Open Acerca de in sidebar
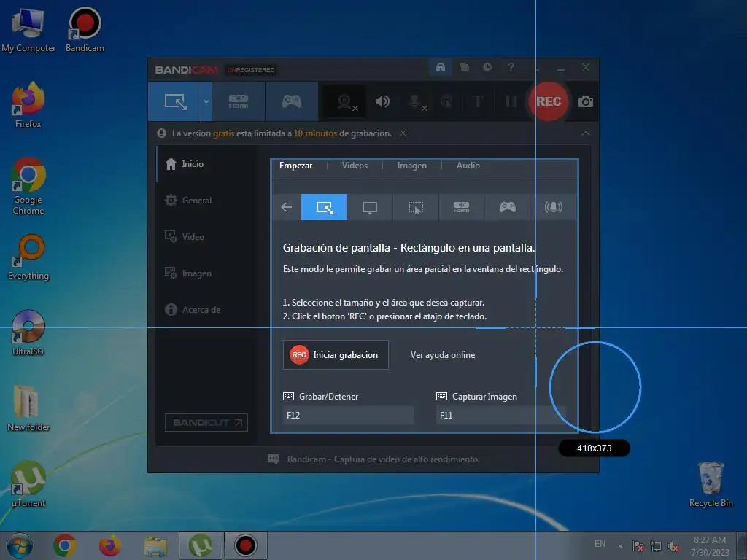The width and height of the screenshot is (747, 560). point(193,310)
